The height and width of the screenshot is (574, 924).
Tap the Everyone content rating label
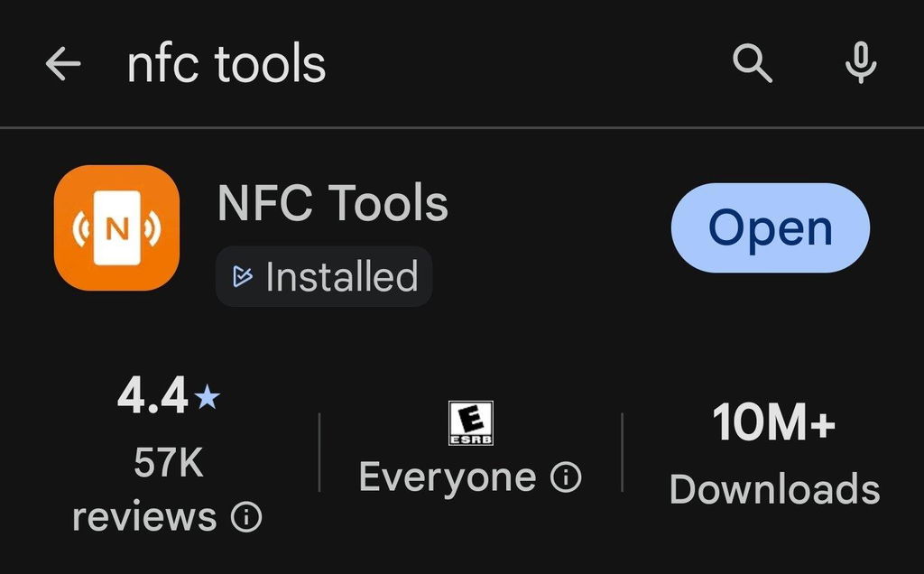coord(448,477)
